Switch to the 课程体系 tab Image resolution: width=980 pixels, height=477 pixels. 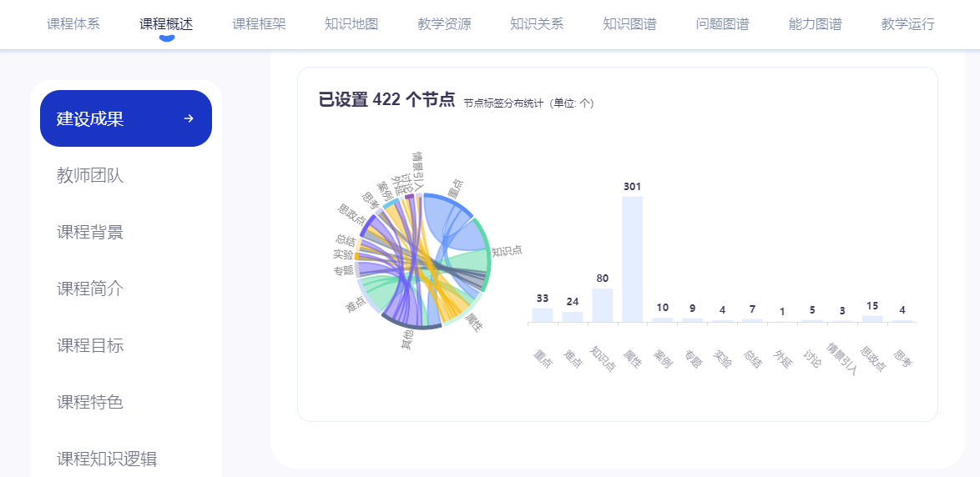click(73, 24)
